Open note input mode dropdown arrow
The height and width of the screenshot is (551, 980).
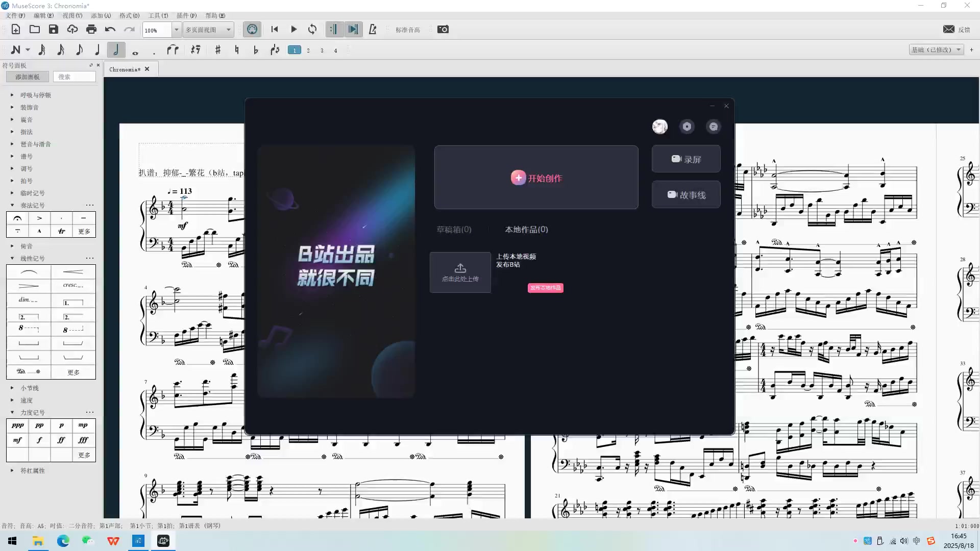[28, 50]
